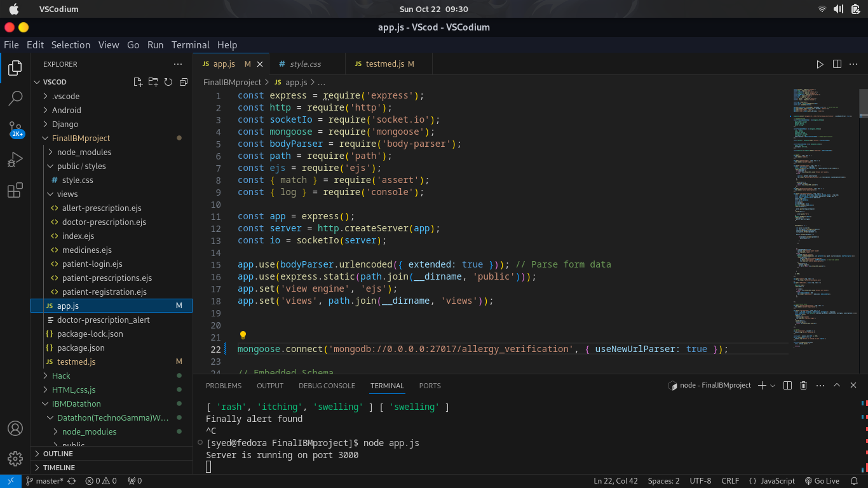Collapse all folders in Explorer
This screenshot has height=488, width=868.
pos(184,82)
